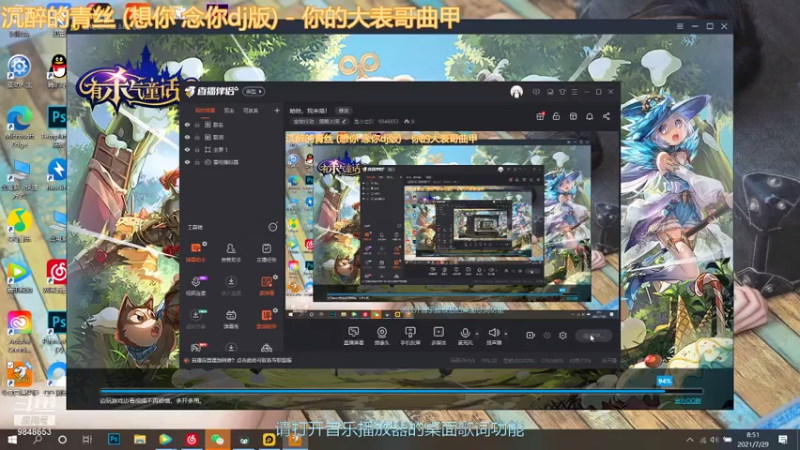Toggle the lock on the 歌名 source
The image size is (800, 450).
(x=197, y=124)
